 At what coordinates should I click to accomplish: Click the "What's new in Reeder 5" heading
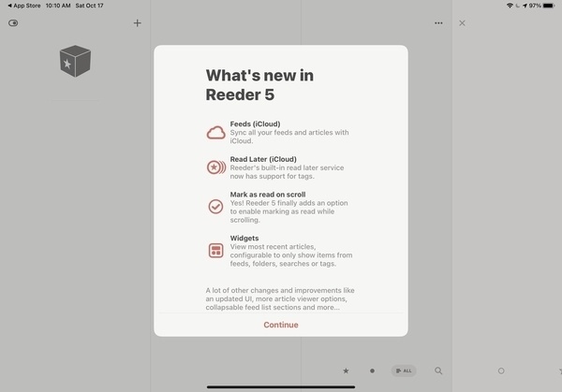coord(265,83)
